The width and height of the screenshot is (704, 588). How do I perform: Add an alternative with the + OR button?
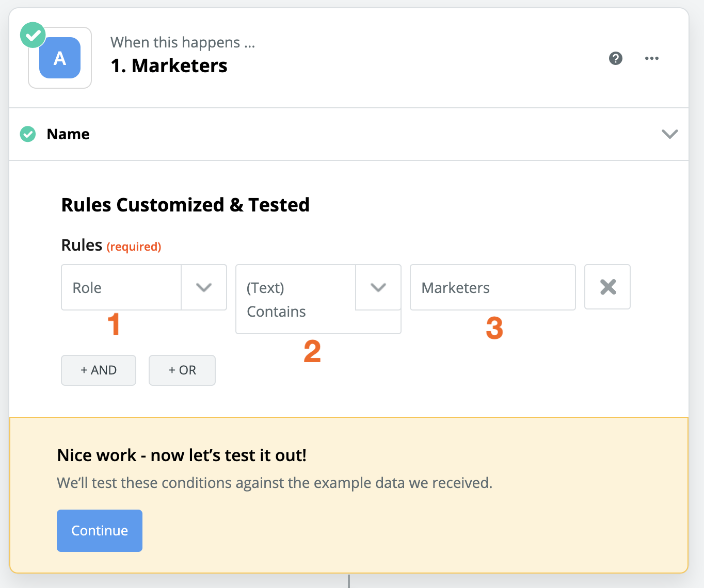tap(182, 370)
